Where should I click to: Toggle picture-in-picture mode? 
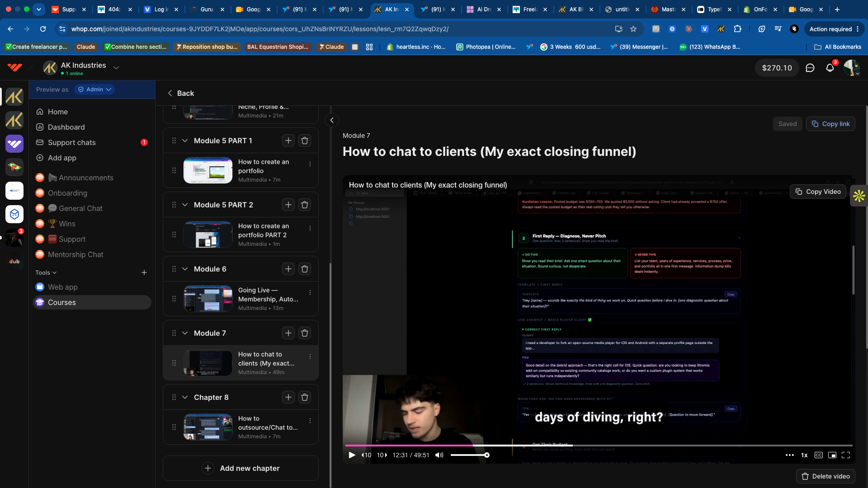click(832, 455)
